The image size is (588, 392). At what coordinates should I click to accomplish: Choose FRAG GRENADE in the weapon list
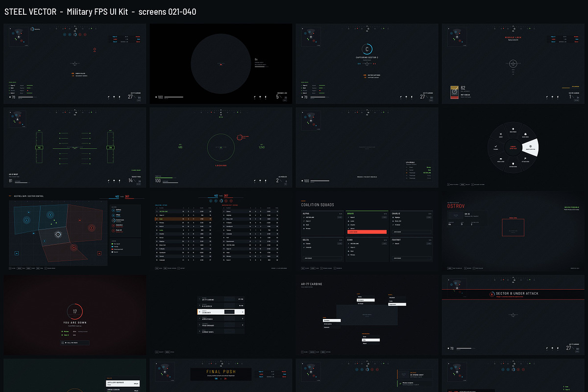221,325
